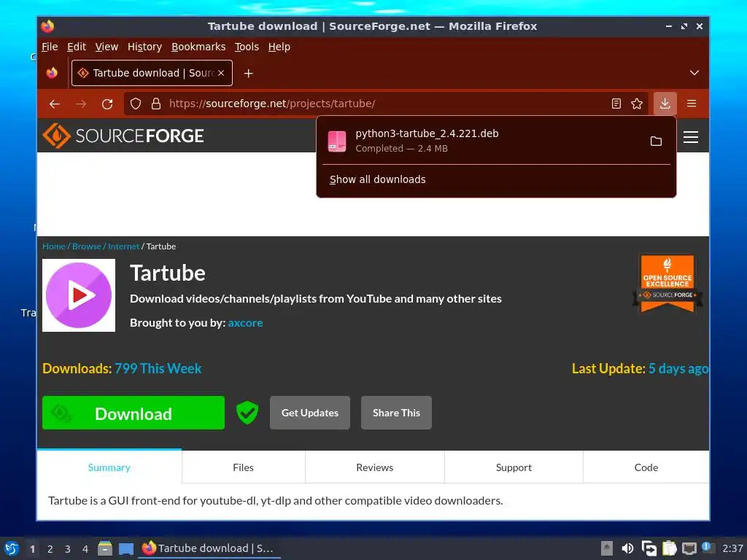
Task: Click the Firefox taskbar window button
Action: 209,548
